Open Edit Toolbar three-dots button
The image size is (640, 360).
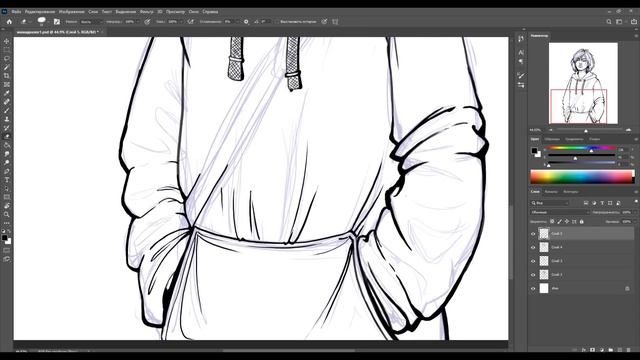(x=7, y=223)
